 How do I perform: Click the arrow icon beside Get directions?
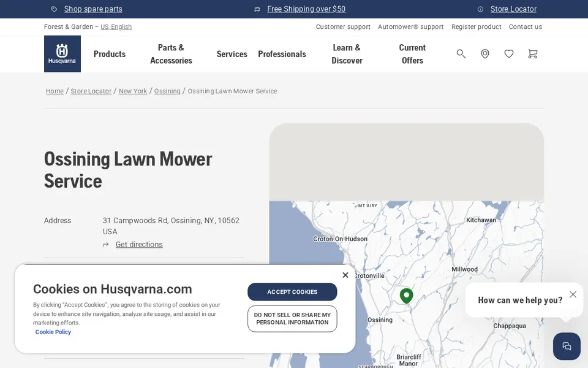[106, 245]
